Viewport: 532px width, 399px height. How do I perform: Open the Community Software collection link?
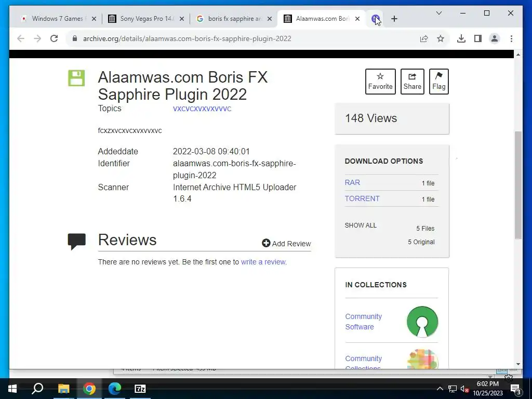pos(363,322)
